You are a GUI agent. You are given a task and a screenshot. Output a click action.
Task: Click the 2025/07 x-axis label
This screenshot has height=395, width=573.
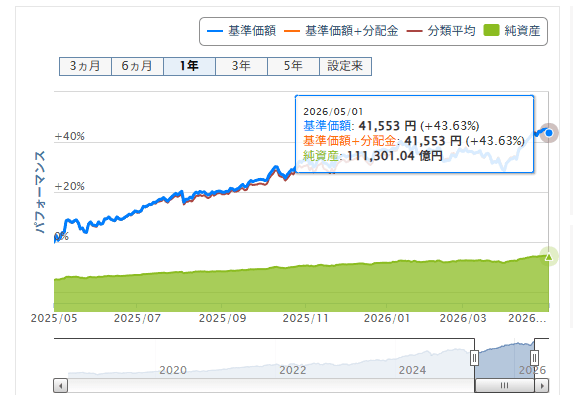click(137, 318)
